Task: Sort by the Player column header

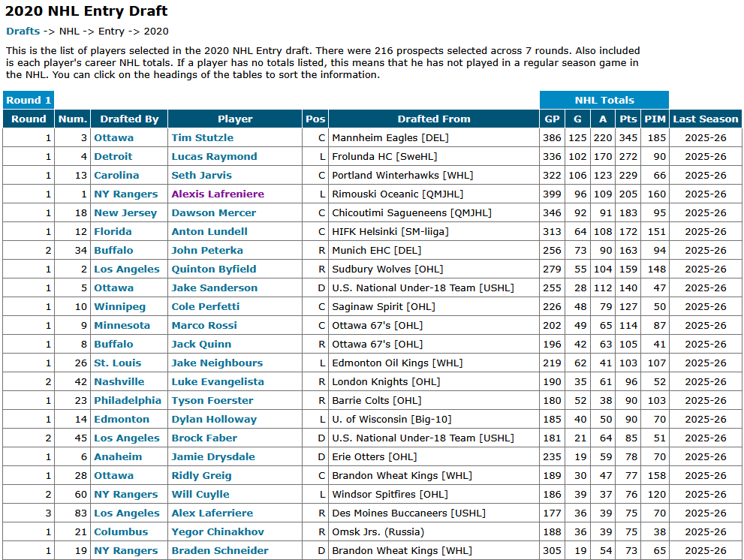Action: coord(235,119)
